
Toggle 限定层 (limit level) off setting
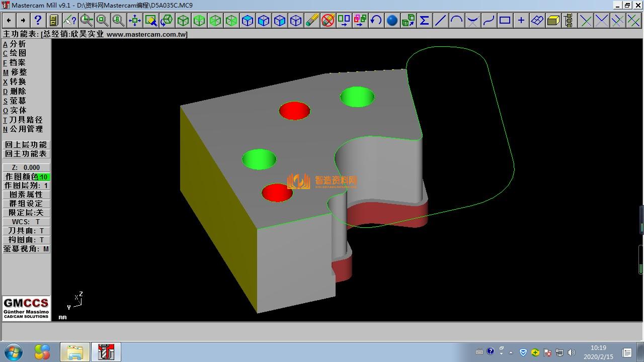pos(26,213)
